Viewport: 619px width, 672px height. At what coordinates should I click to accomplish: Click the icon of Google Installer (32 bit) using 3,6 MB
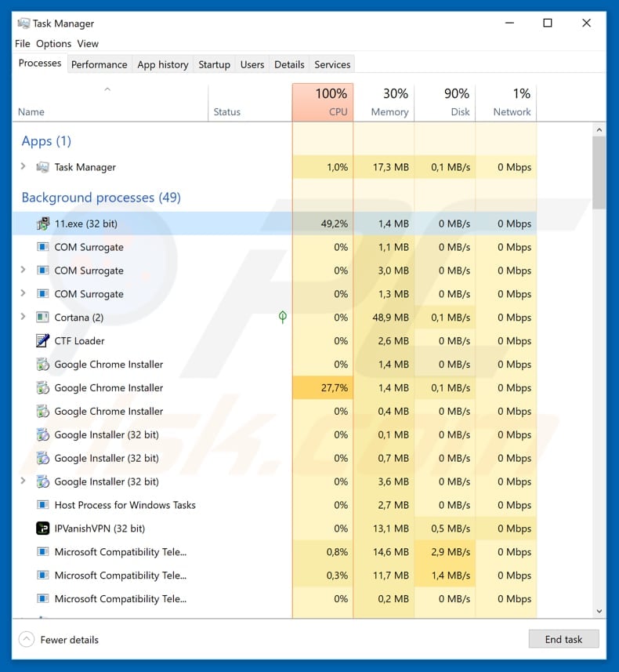click(x=42, y=481)
